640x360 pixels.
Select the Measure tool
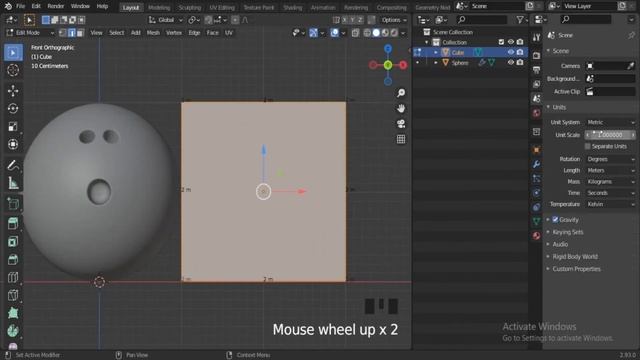[x=13, y=183]
